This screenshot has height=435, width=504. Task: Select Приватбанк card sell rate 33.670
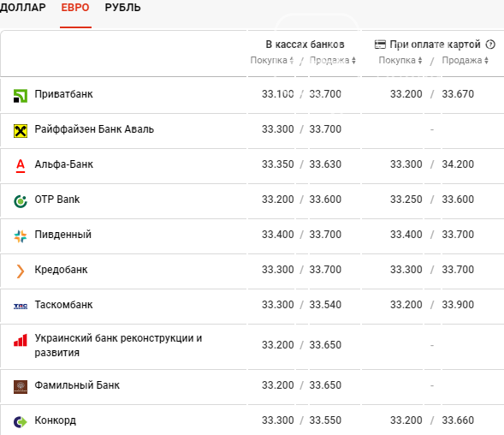(x=458, y=94)
